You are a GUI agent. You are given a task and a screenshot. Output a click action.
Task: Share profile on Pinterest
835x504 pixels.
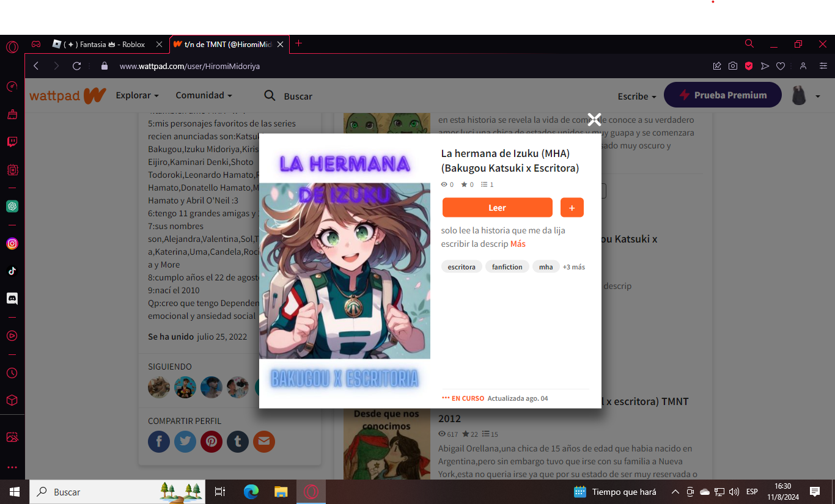click(x=212, y=441)
